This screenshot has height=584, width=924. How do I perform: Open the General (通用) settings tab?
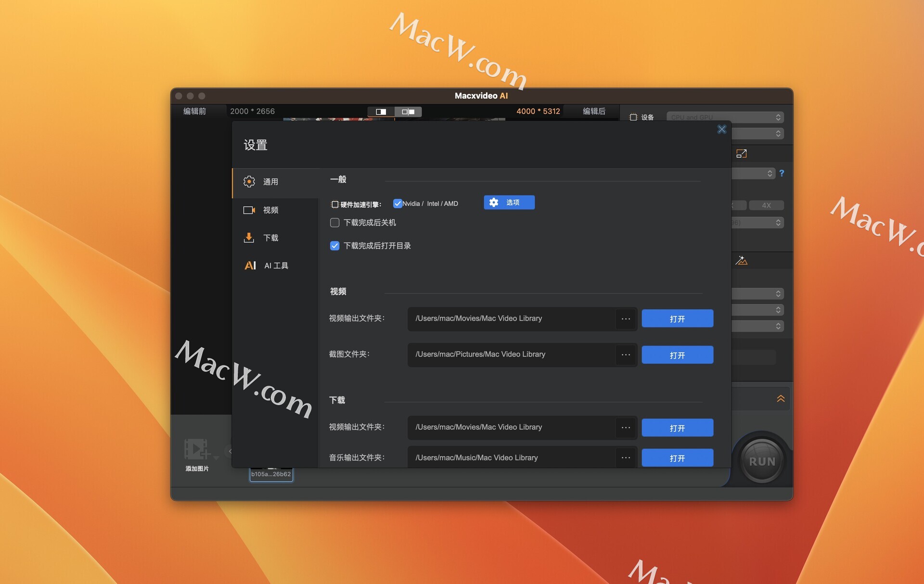(x=270, y=182)
